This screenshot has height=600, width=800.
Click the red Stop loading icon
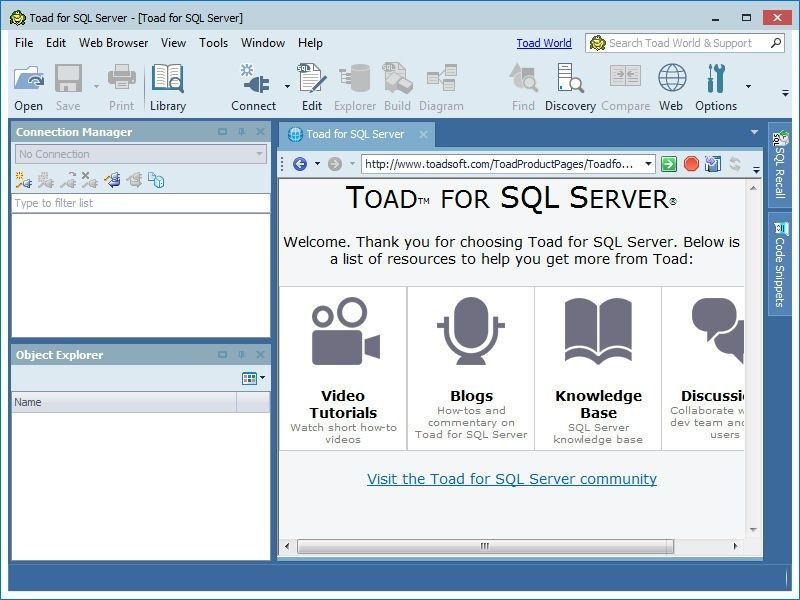tap(691, 164)
